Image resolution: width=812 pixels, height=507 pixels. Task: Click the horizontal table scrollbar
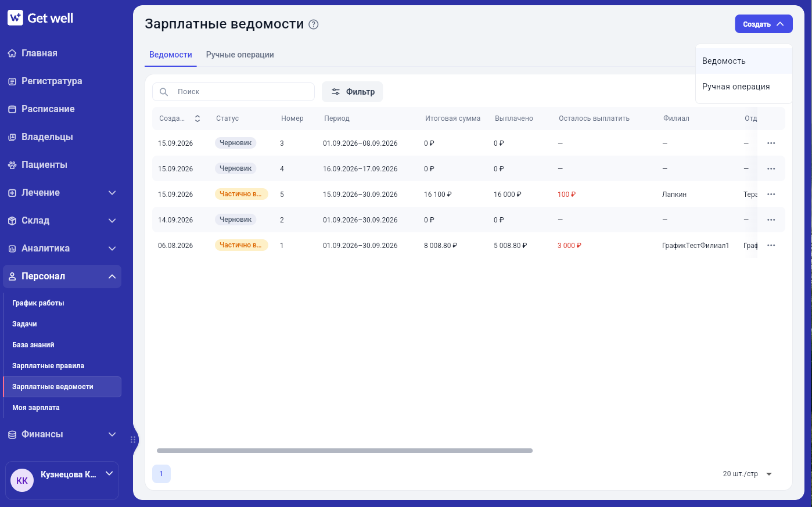[x=344, y=451]
